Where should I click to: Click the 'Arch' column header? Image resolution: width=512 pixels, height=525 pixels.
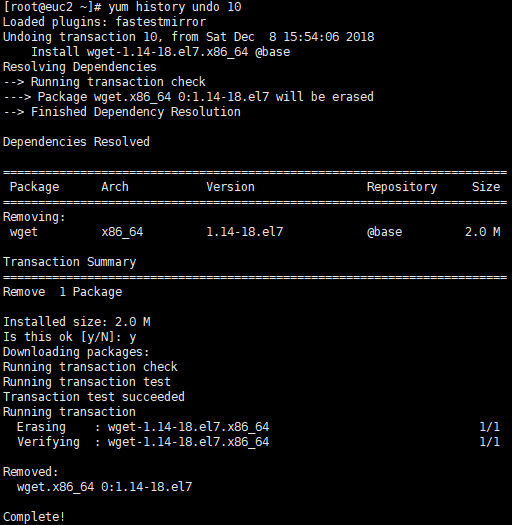(x=115, y=187)
